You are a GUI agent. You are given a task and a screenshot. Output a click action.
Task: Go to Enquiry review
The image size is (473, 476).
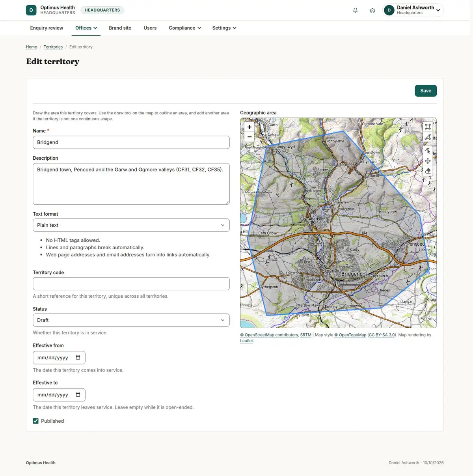[47, 28]
